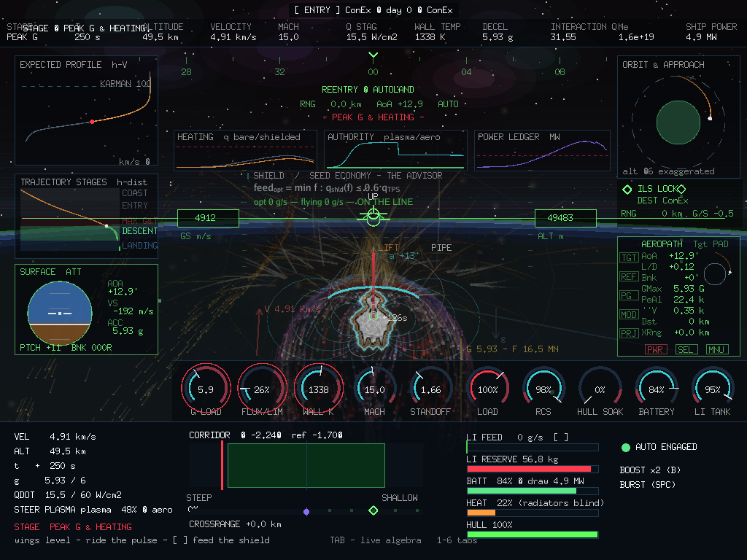
Task: Open the MNU button in AEROPATH
Action: pyautogui.click(x=717, y=349)
